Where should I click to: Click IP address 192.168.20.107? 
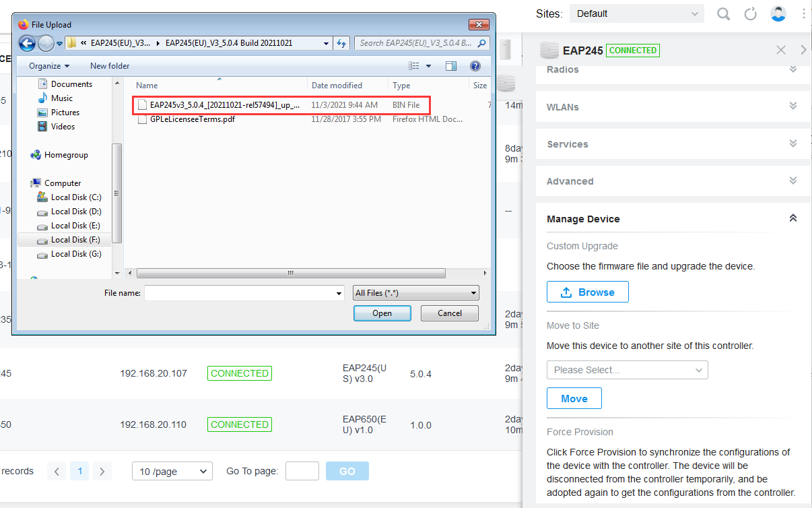point(154,373)
